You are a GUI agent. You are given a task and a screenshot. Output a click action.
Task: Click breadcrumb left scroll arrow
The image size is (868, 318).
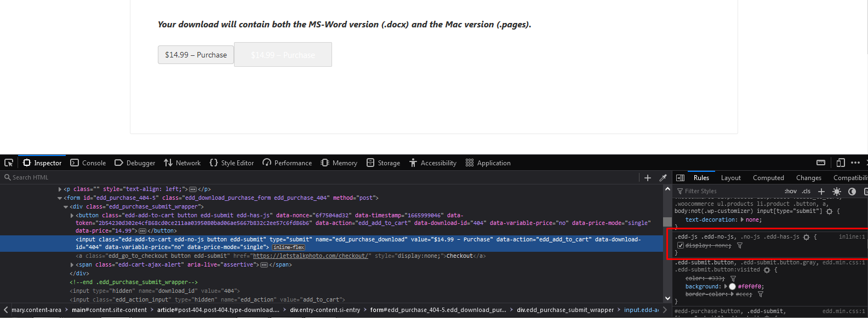coord(5,310)
